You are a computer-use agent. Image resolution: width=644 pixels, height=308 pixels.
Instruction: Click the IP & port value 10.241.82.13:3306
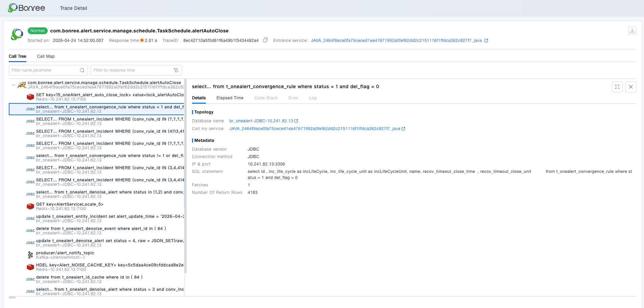266,164
